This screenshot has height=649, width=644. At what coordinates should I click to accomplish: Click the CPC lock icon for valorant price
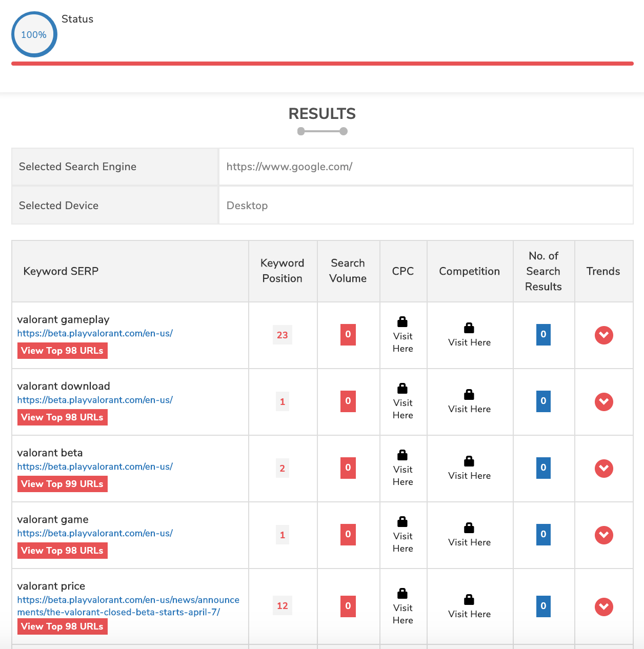(x=403, y=593)
